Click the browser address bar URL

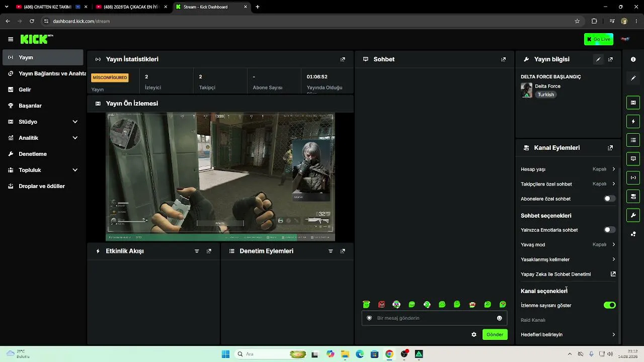coord(81,21)
